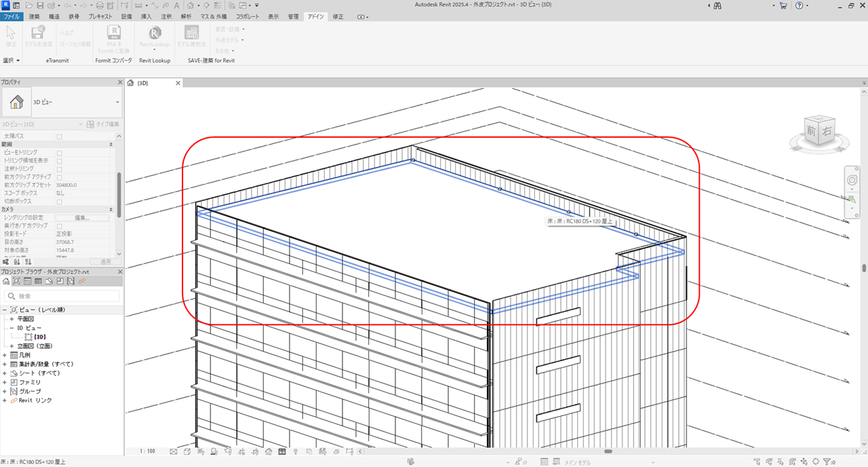Expand the ファミリ tree node
This screenshot has height=467, width=868.
point(5,382)
